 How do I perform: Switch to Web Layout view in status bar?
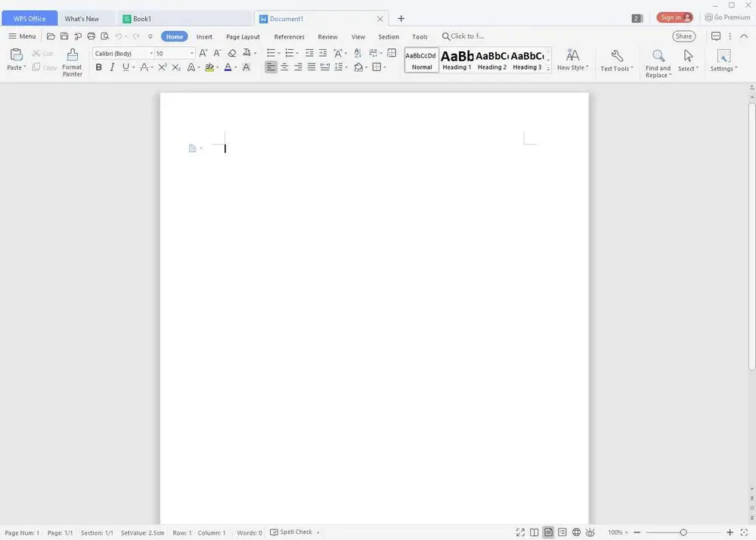pyautogui.click(x=576, y=532)
